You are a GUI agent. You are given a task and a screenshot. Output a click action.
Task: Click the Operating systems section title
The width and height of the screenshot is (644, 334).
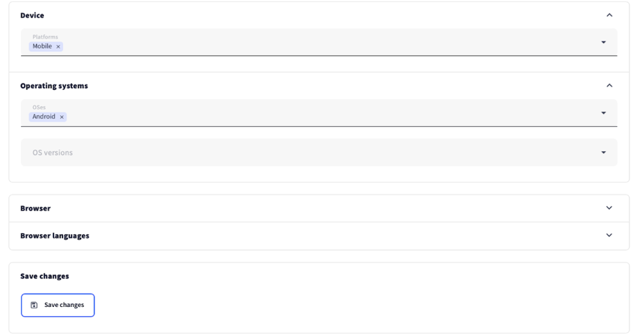54,86
